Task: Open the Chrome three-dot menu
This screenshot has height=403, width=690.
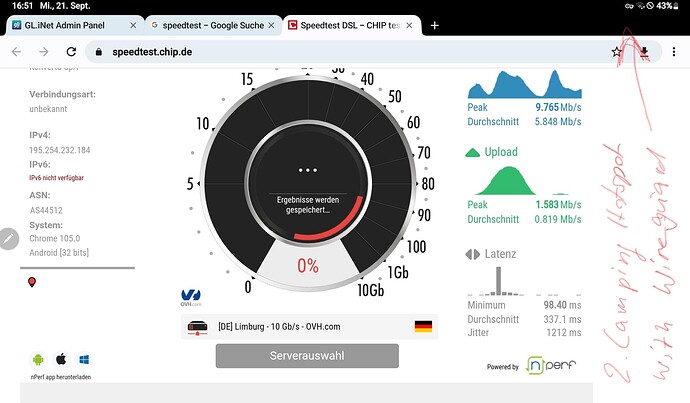Action: [x=673, y=51]
